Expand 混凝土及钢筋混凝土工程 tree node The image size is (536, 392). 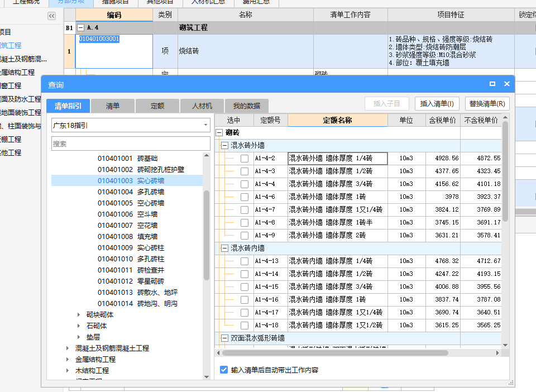tap(68, 348)
